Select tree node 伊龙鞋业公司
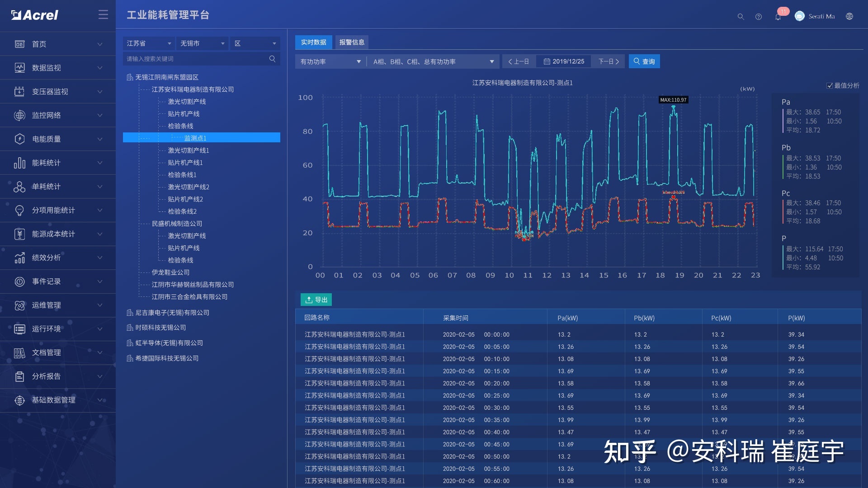 point(170,272)
